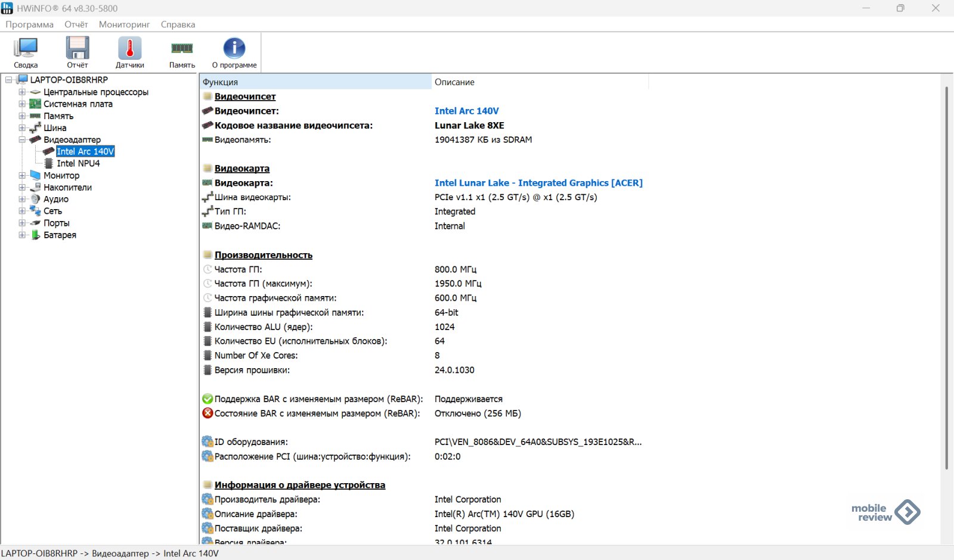Click the Батарея battery tree item
The width and height of the screenshot is (954, 560).
pos(60,235)
